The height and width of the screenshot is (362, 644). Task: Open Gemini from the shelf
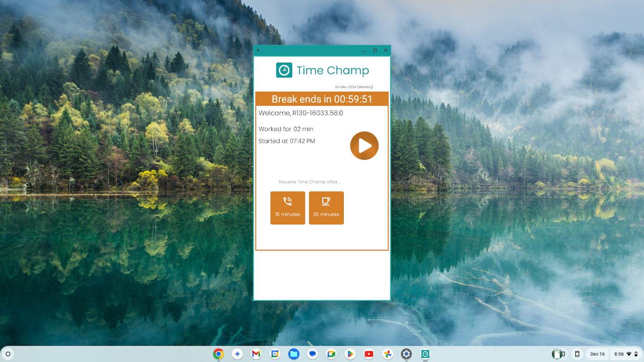[x=237, y=354]
